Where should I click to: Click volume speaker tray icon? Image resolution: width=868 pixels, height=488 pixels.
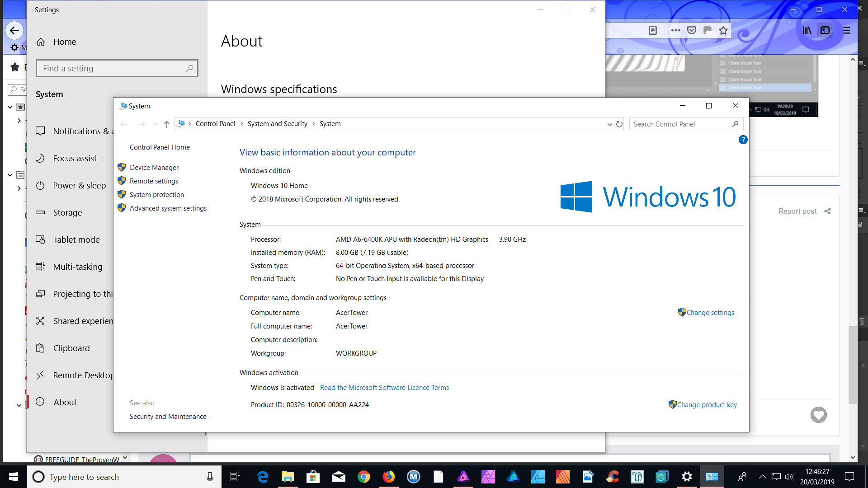point(789,477)
